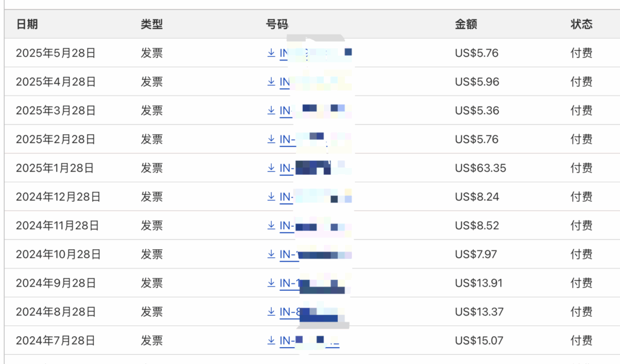Click the 状态 column header
620x364 pixels.
pyautogui.click(x=581, y=24)
